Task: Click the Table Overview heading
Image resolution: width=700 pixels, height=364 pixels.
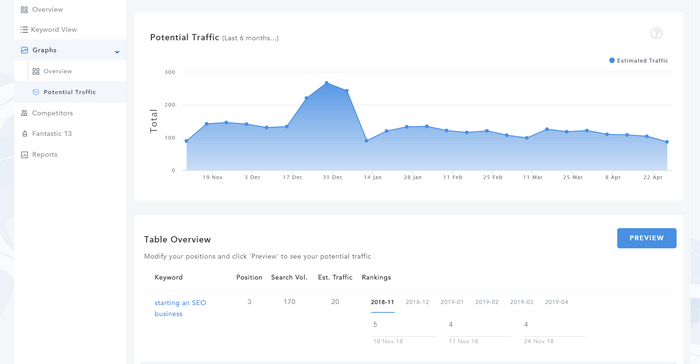Action: pos(177,239)
